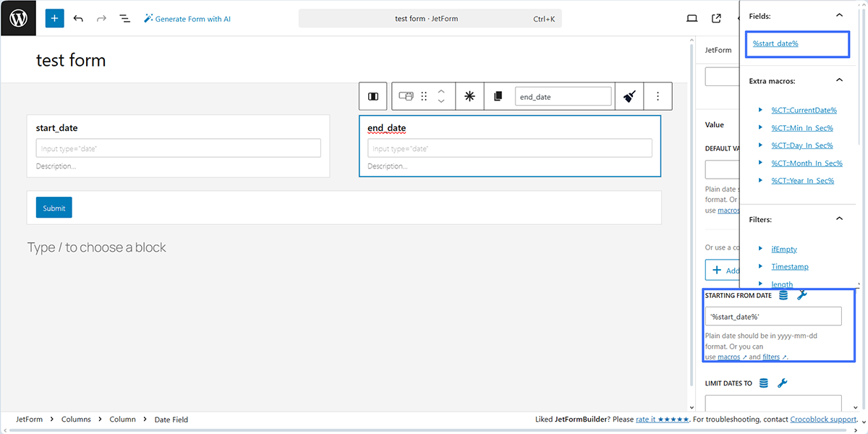
Task: Insert the ifEmpty filter
Action: pyautogui.click(x=784, y=249)
